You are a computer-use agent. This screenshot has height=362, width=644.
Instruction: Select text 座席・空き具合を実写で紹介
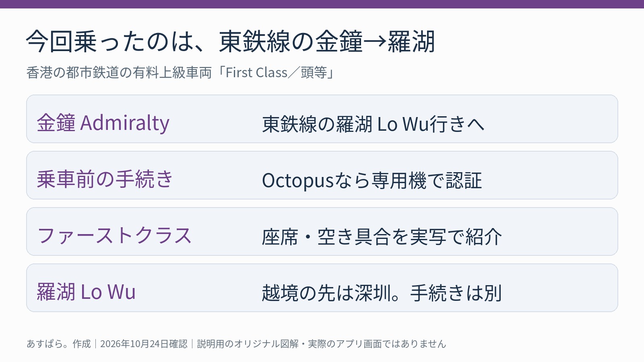tap(382, 237)
